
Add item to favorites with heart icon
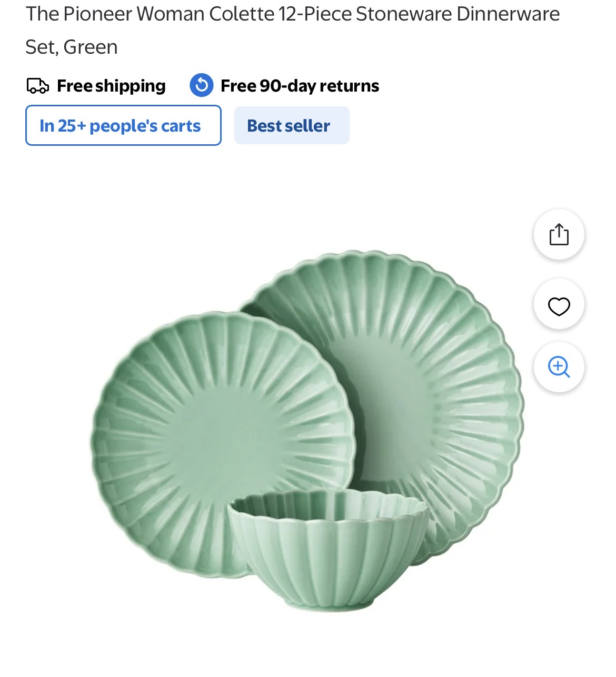click(x=559, y=305)
